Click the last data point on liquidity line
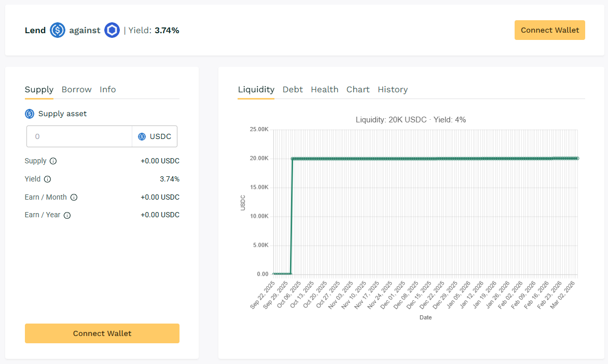The image size is (608, 364). point(577,158)
